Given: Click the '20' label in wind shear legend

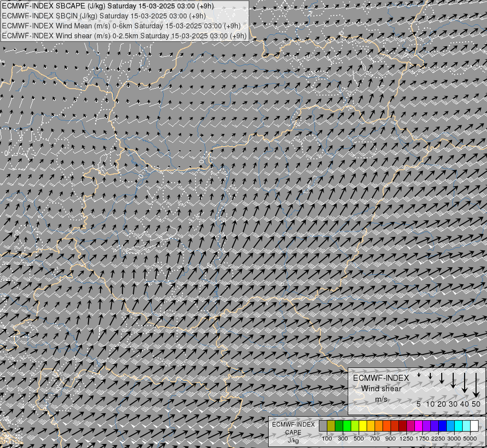Looking at the screenshot, I should [x=442, y=404].
